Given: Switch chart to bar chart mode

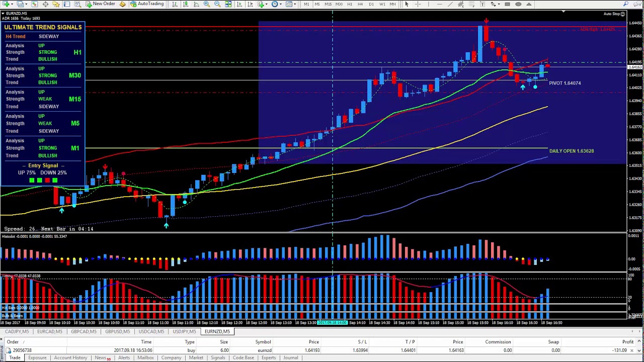Looking at the screenshot, I should (x=175, y=4).
